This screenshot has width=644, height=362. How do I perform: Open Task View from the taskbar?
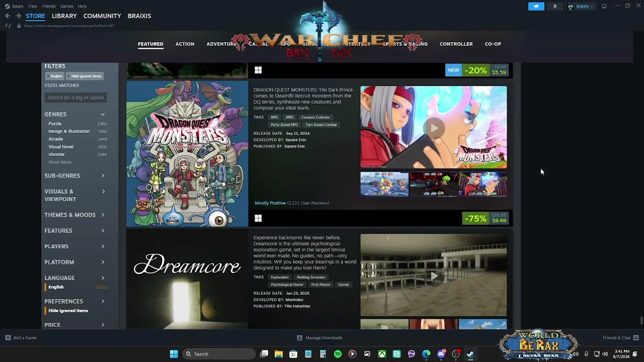264,354
